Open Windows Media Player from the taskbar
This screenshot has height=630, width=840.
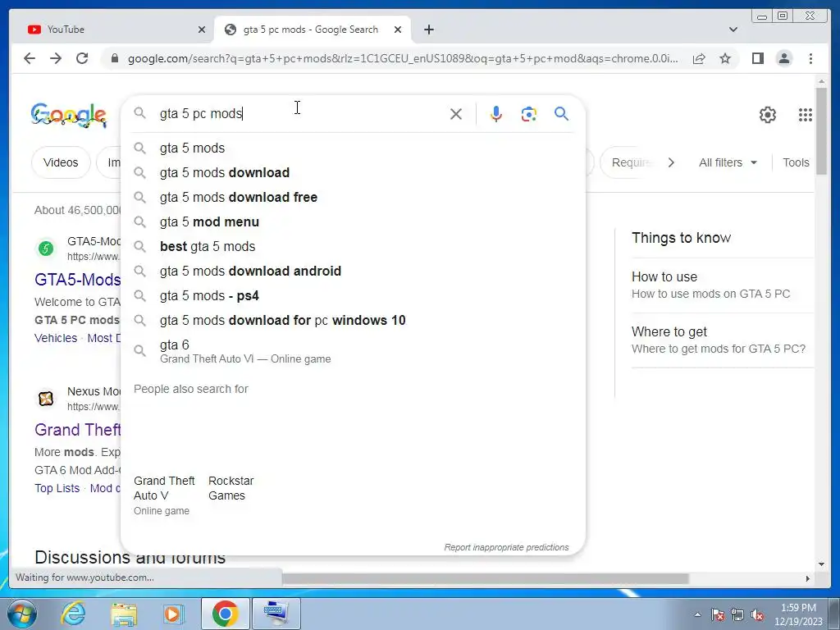(x=174, y=614)
